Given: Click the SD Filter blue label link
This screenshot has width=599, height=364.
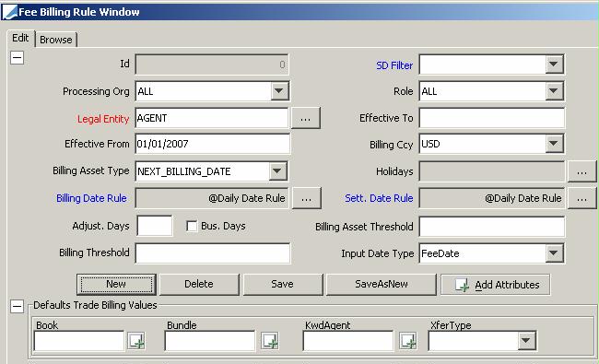Looking at the screenshot, I should coord(394,65).
